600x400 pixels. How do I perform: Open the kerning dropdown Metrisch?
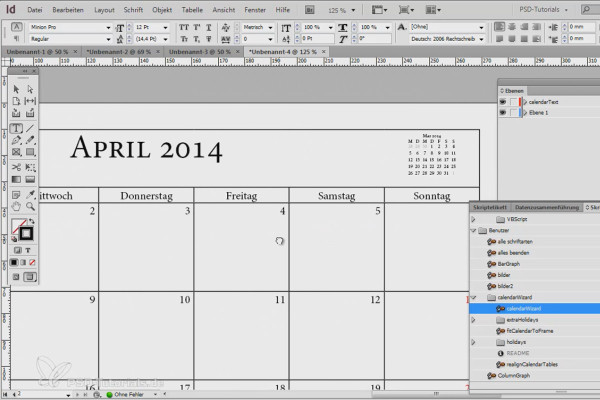pos(270,28)
